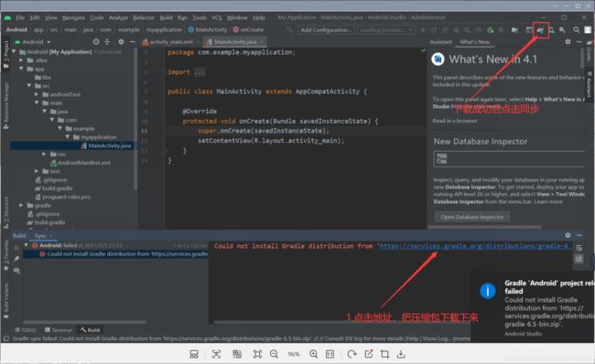Collapse the Android: failed build node

(x=27, y=245)
